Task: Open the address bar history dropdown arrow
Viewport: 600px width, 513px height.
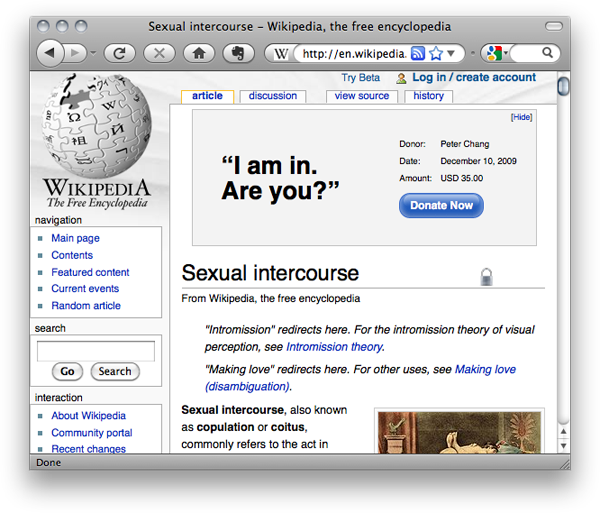Action: click(452, 53)
